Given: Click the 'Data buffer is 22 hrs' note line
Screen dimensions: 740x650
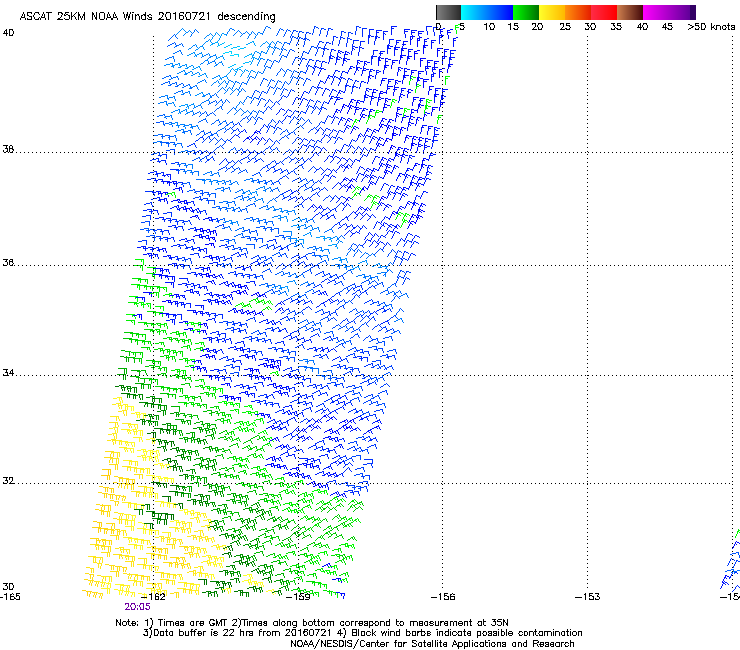Looking at the screenshot, I should [362, 633].
